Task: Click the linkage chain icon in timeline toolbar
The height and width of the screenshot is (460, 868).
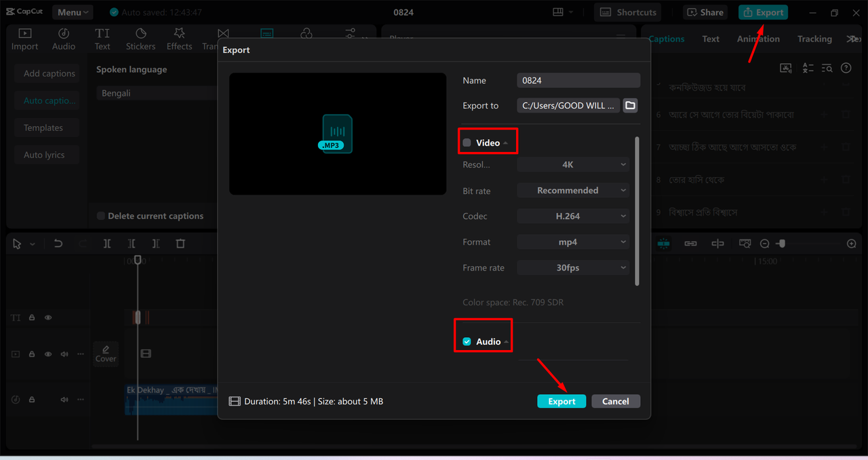Action: coord(690,244)
